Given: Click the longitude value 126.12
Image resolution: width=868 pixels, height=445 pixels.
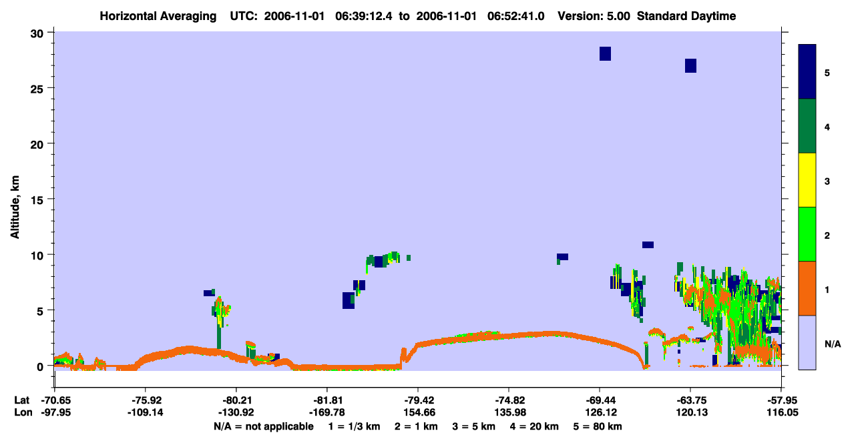Looking at the screenshot, I should click(600, 412).
